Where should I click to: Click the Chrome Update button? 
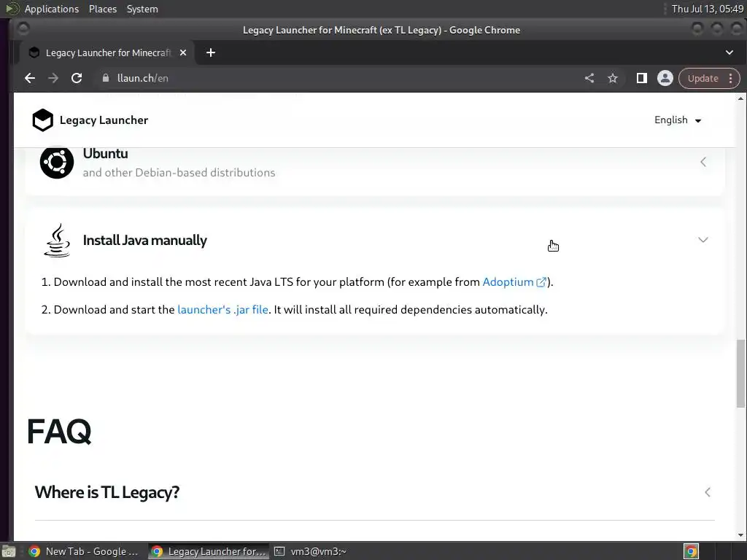click(703, 79)
